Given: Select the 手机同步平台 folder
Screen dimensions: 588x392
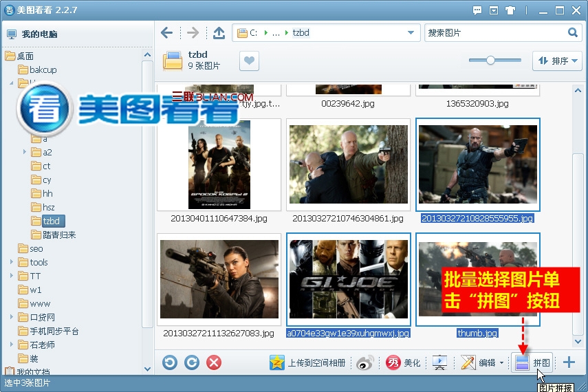Looking at the screenshot, I should [x=48, y=331].
